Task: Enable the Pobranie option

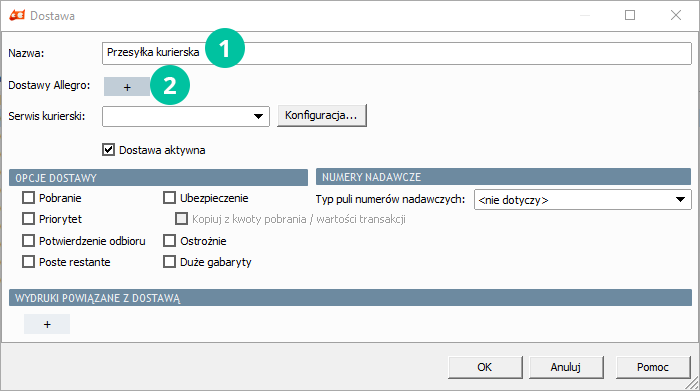Action: click(x=29, y=198)
